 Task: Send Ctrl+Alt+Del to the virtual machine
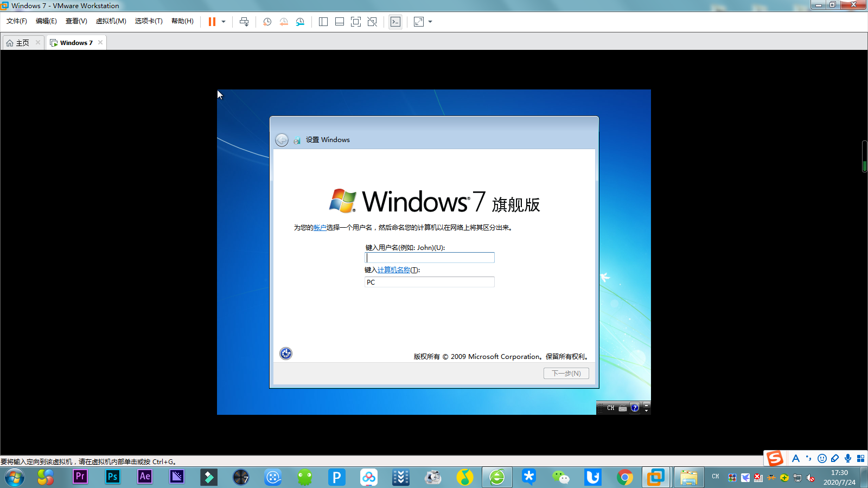click(244, 22)
